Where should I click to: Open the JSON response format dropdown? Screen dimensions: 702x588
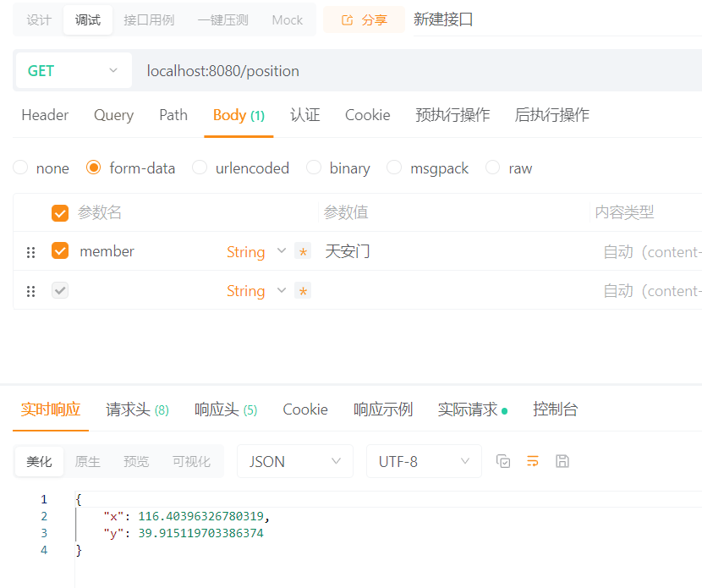click(294, 461)
